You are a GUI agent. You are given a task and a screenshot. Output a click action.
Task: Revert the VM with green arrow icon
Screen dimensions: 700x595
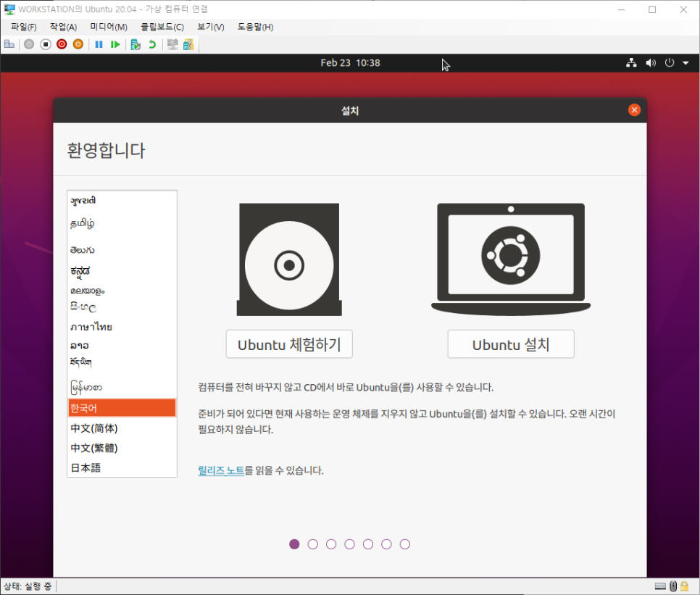pos(152,44)
